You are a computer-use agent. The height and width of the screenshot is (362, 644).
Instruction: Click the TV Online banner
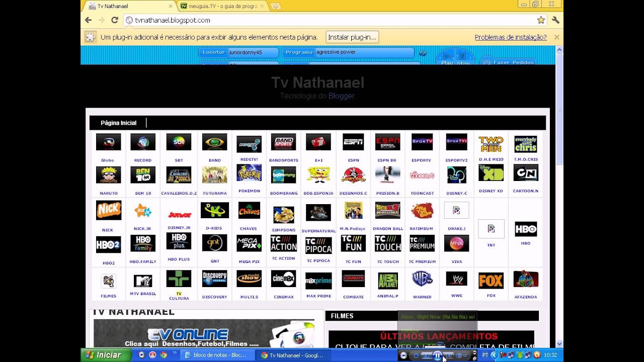[204, 333]
